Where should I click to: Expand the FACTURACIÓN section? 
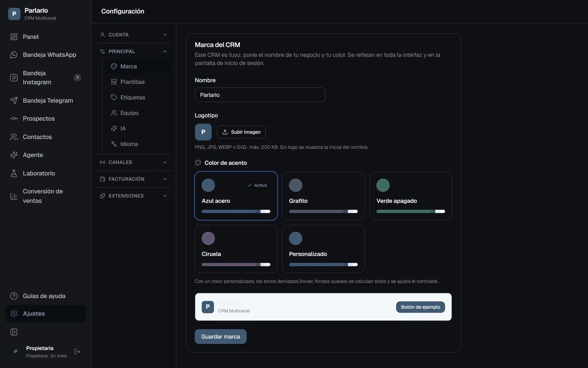pos(134,179)
